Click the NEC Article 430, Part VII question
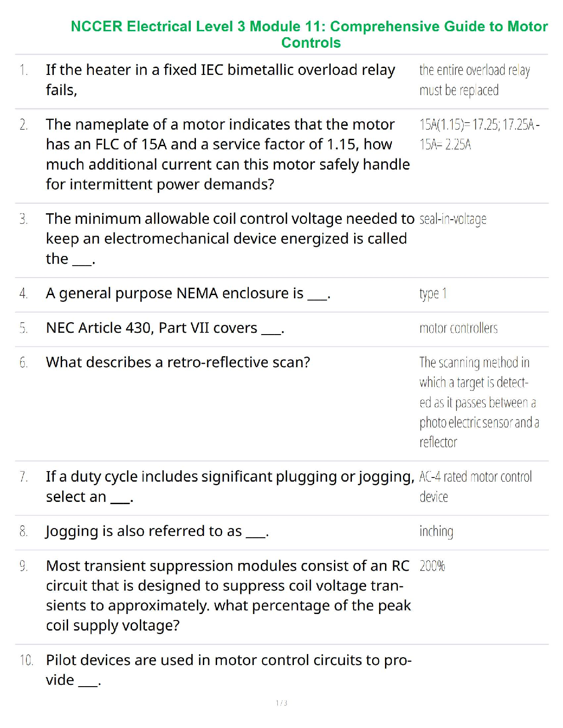This screenshot has height=728, width=563. 165,328
